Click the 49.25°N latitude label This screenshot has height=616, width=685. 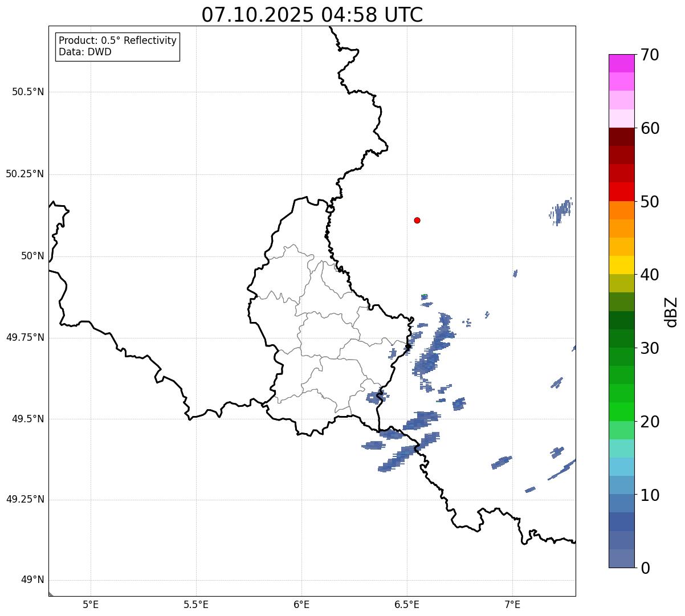(25, 499)
